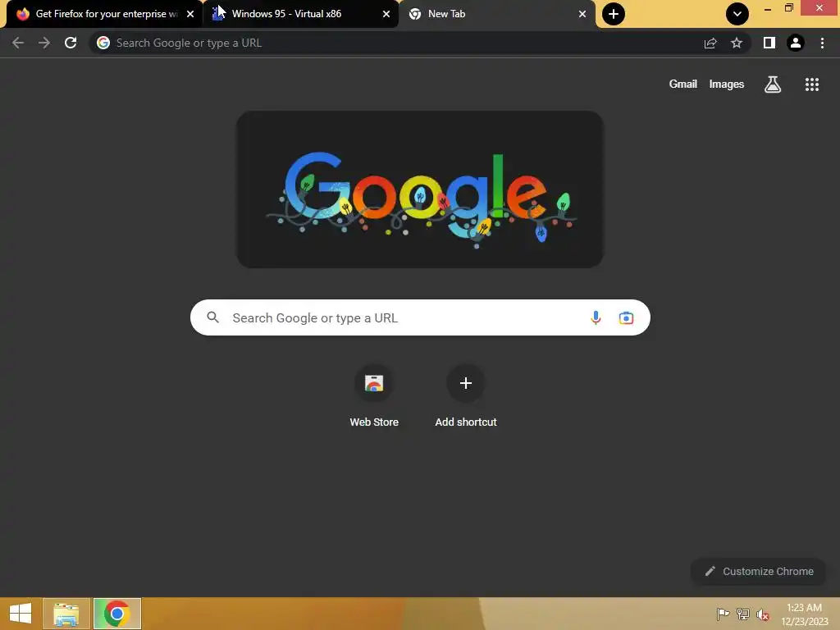
Task: Open File Explorer from the taskbar
Action: pos(66,614)
